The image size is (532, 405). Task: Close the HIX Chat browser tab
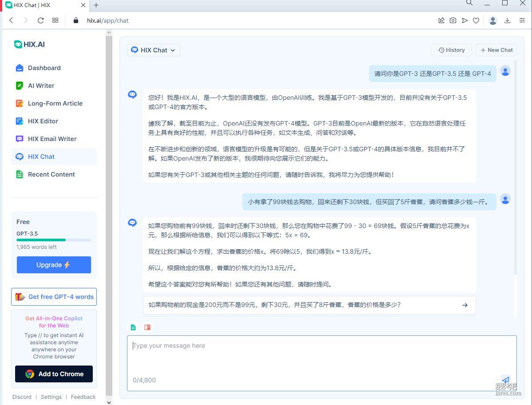(x=83, y=5)
